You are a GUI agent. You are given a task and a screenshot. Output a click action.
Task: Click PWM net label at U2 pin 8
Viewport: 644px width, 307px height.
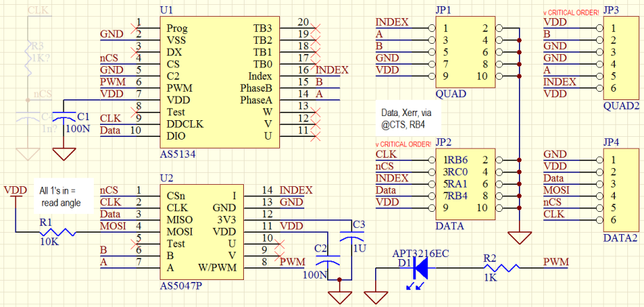pyautogui.click(x=292, y=262)
